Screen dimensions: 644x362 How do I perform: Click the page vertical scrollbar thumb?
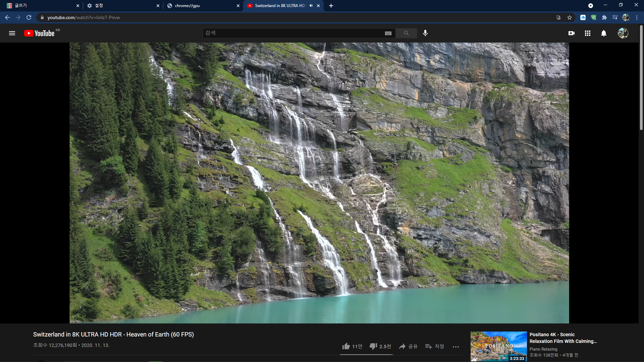641,77
